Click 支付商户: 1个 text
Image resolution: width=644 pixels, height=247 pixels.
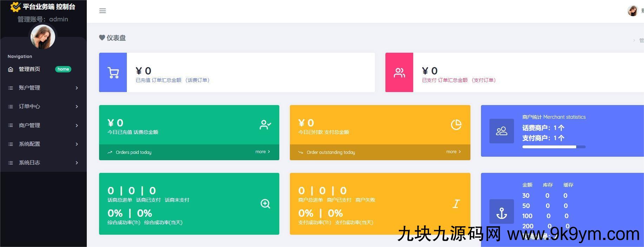pos(543,138)
